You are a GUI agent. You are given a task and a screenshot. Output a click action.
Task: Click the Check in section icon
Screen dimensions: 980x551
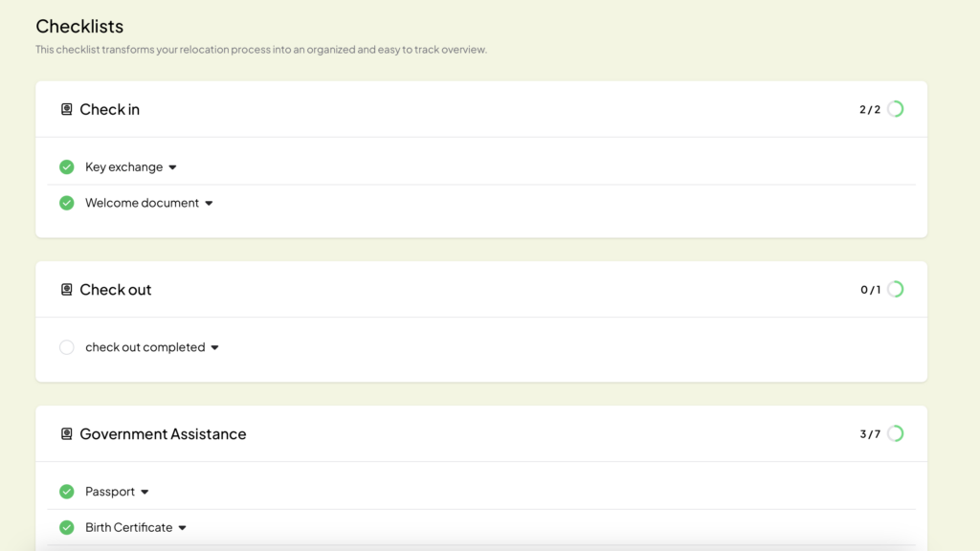66,109
